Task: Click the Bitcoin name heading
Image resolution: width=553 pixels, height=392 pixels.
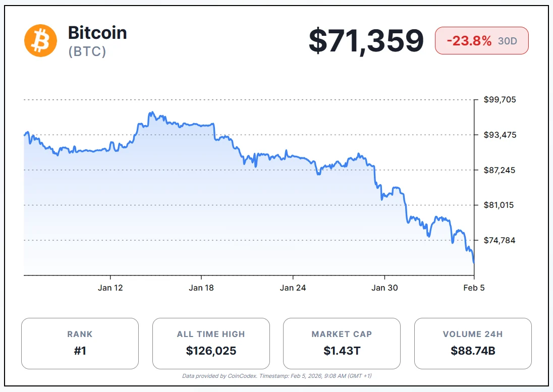Action: pos(97,33)
